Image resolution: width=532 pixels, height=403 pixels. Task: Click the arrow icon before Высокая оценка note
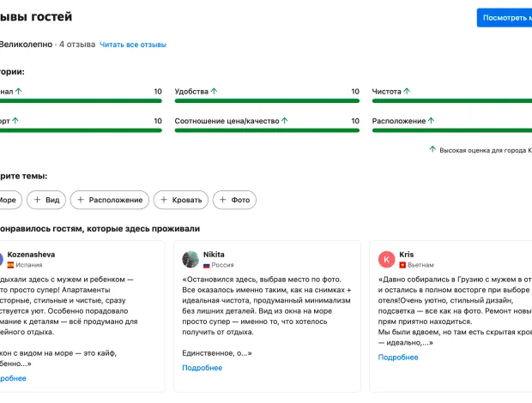coord(432,149)
